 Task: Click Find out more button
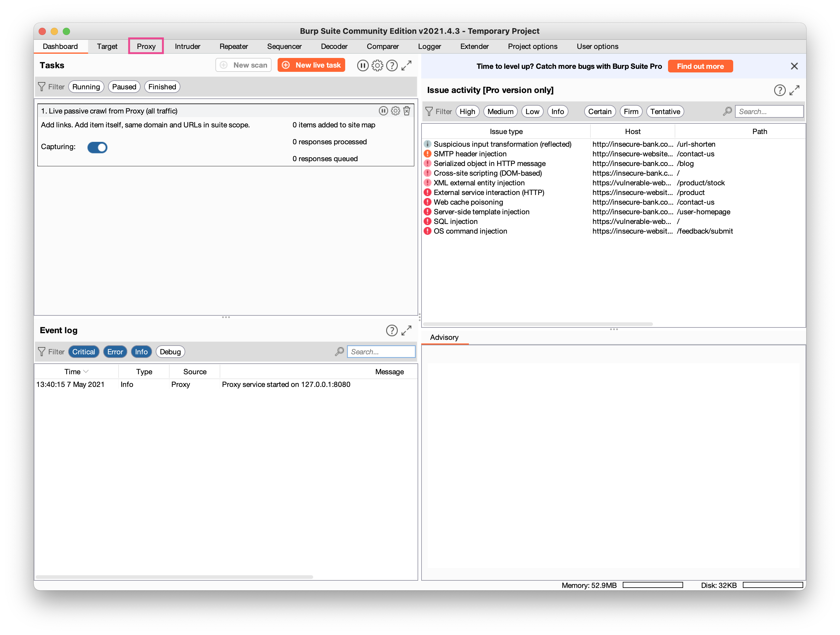tap(700, 66)
